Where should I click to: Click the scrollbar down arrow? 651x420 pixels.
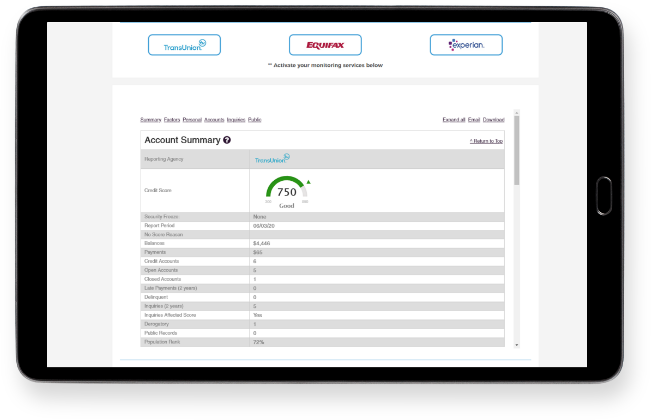[516, 345]
